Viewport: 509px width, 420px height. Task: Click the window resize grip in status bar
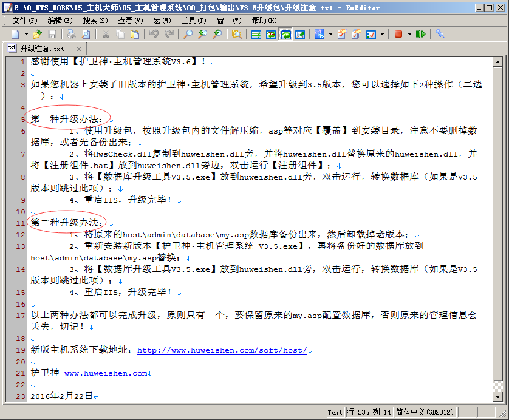coord(502,413)
